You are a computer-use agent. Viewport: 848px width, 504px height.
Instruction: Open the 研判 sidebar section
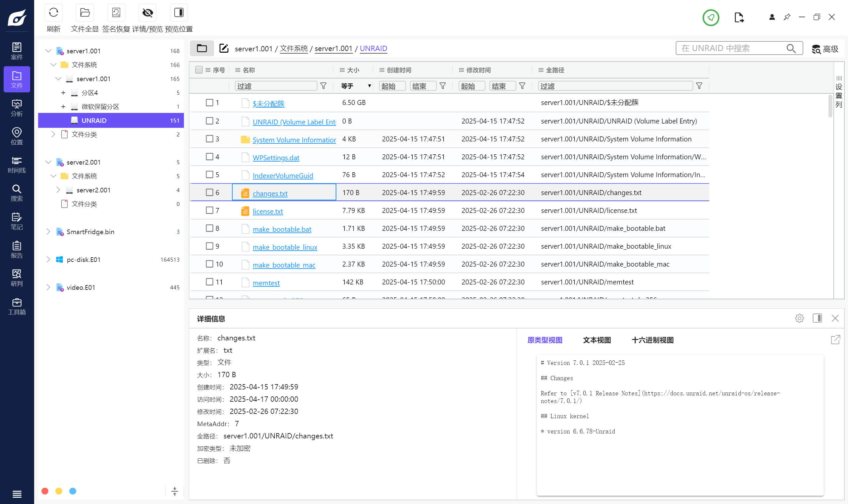(x=17, y=278)
